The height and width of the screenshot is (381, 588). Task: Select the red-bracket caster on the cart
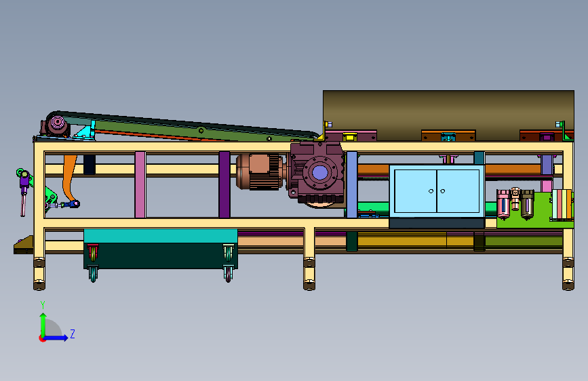(93, 252)
